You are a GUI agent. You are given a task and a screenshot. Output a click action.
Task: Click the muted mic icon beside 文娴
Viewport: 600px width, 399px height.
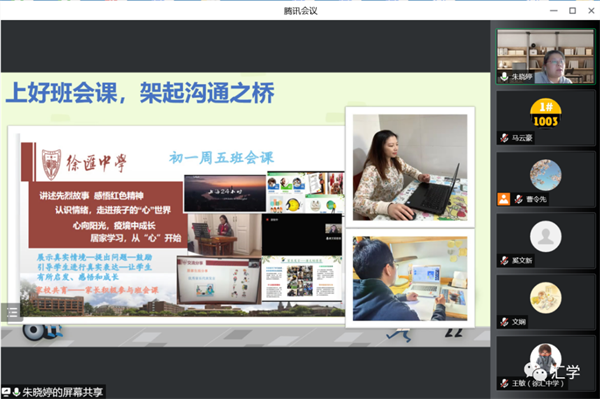pos(504,322)
